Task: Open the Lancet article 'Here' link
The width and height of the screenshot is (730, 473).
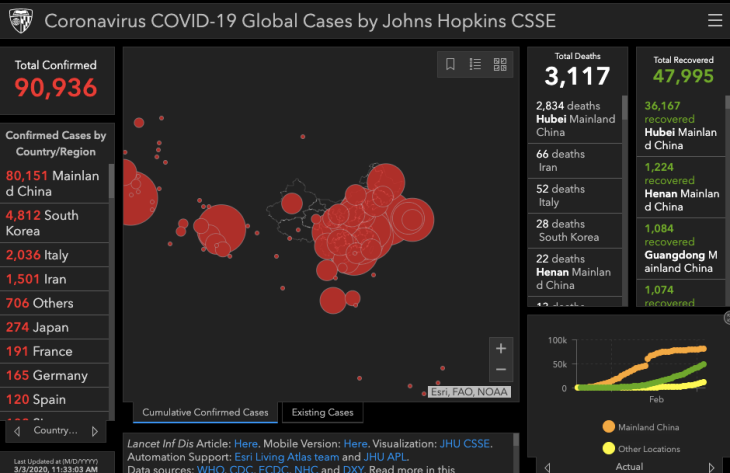Action: (245, 444)
